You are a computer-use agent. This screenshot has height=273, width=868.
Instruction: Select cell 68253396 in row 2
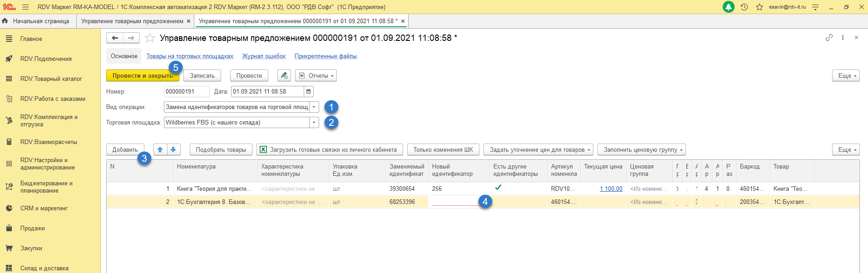407,202
